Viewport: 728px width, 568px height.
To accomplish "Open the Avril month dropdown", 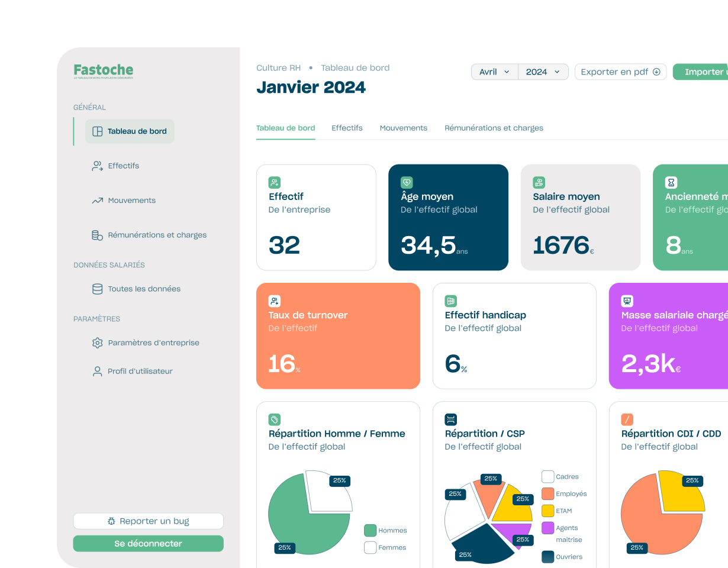I will (x=494, y=72).
